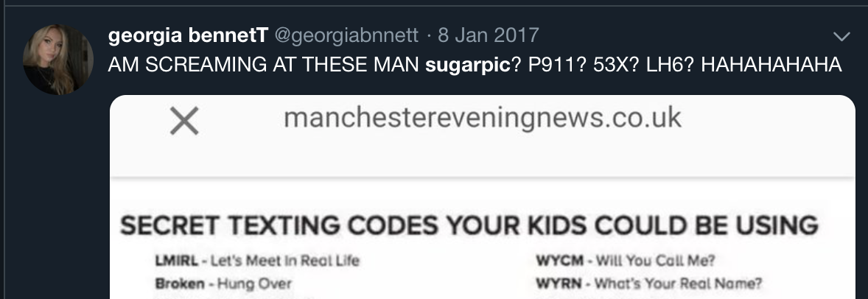Viewport: 868px width, 299px height.
Task: Open georgia bennetT's profile picture
Action: 58,59
